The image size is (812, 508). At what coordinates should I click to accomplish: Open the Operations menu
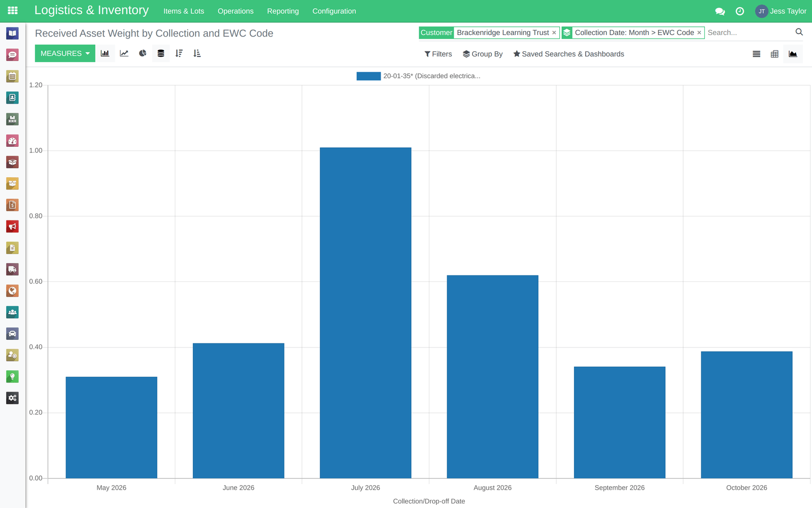click(x=235, y=11)
